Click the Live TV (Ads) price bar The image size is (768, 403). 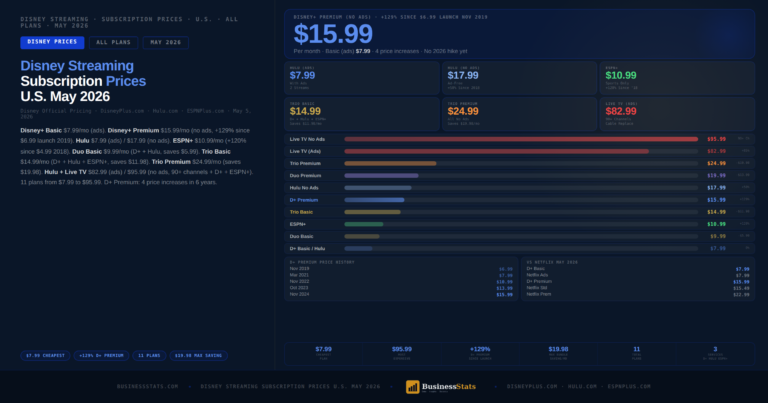click(x=497, y=151)
